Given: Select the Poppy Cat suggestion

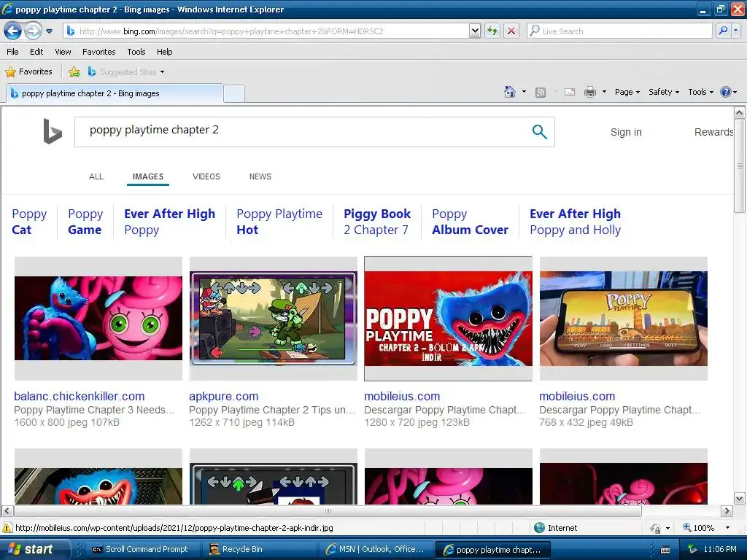Looking at the screenshot, I should (x=29, y=222).
